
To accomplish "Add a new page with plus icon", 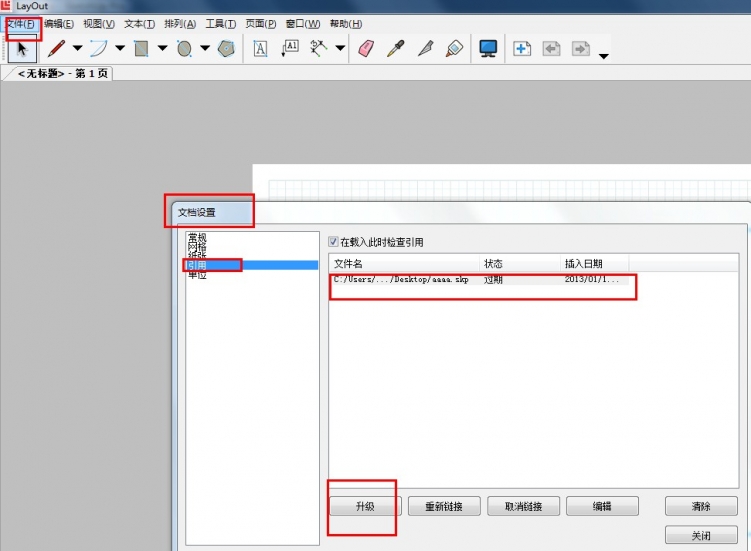I will pos(522,48).
